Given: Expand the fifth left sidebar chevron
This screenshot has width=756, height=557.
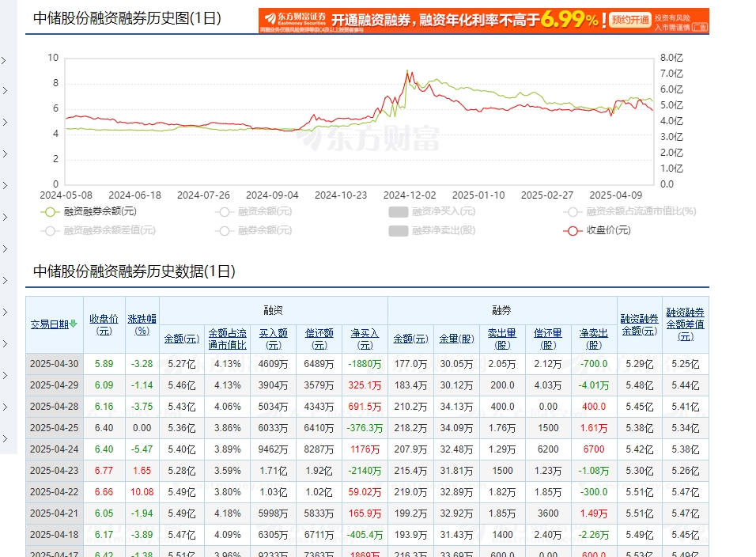Looking at the screenshot, I should click(x=4, y=186).
